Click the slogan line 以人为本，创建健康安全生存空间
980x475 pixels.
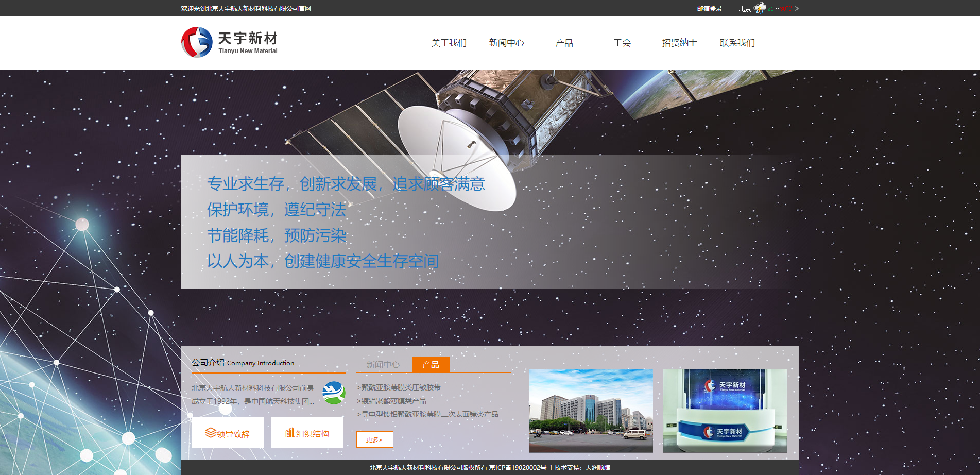tap(323, 261)
